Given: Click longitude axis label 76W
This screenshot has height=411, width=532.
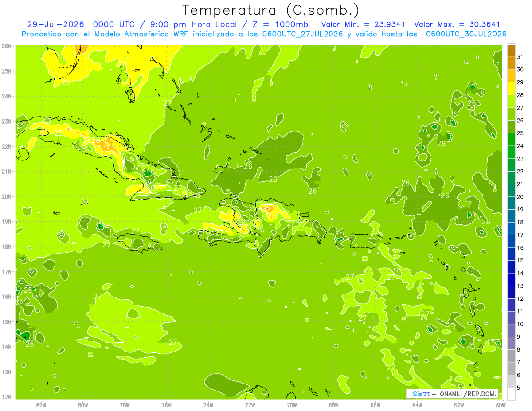Looking at the screenshot, I should [166, 405].
